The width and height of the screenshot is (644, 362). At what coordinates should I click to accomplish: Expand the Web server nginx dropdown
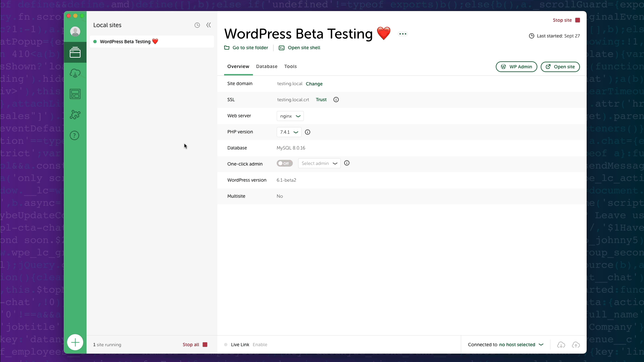point(290,116)
